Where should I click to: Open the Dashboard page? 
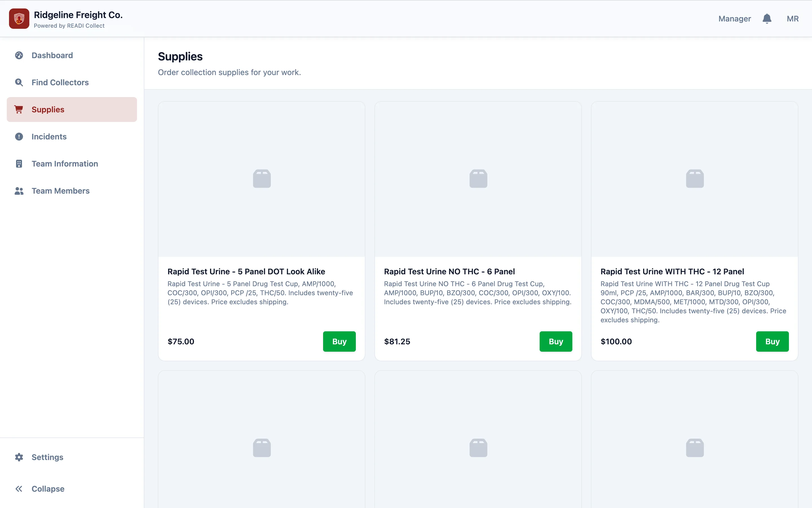coord(72,55)
